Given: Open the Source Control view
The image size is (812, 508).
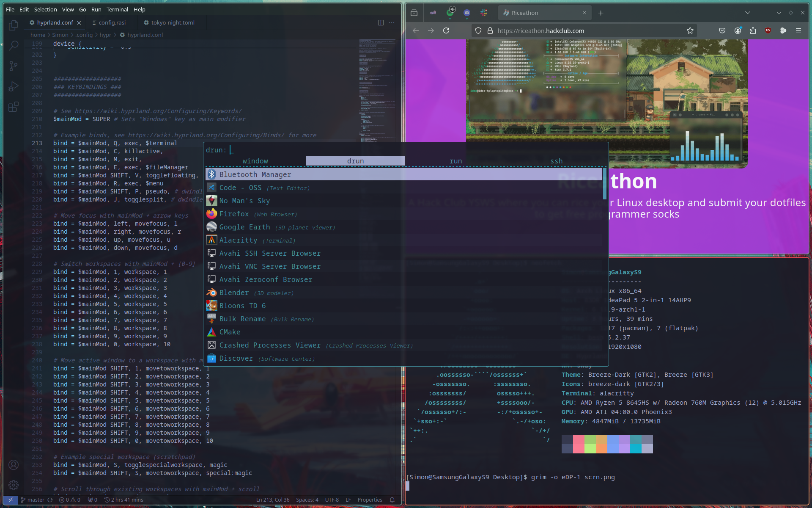Looking at the screenshot, I should coord(14,66).
